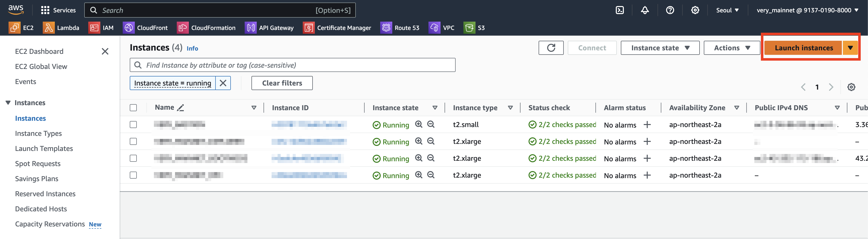Screen dimensions: 868x239
Task: Click the Clear filters button
Action: 282,83
